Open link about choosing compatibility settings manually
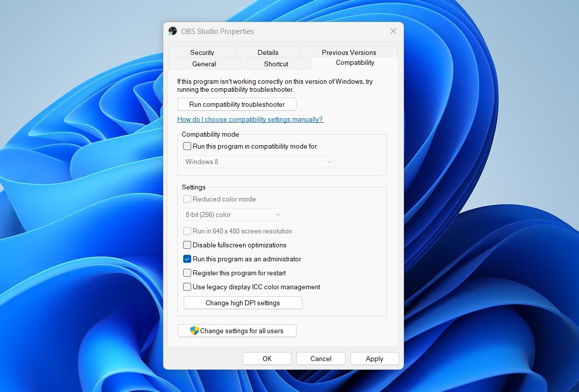579x392 pixels. pyautogui.click(x=251, y=120)
